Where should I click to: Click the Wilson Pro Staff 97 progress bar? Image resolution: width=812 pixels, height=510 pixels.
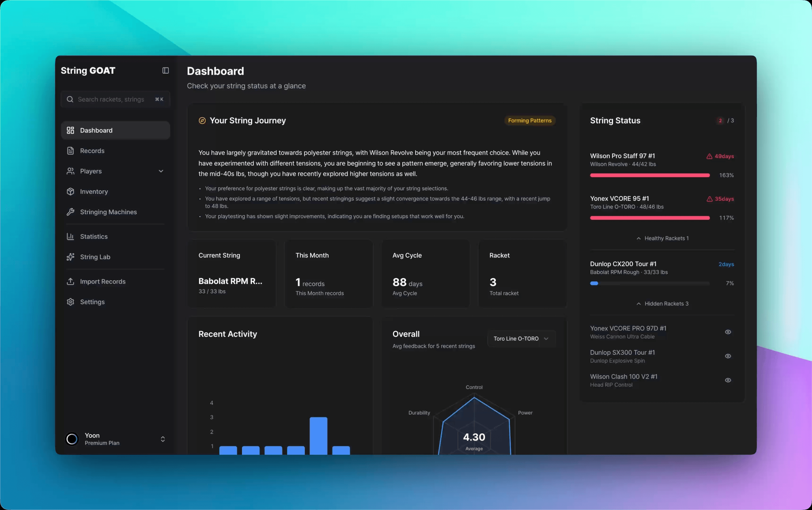click(649, 175)
